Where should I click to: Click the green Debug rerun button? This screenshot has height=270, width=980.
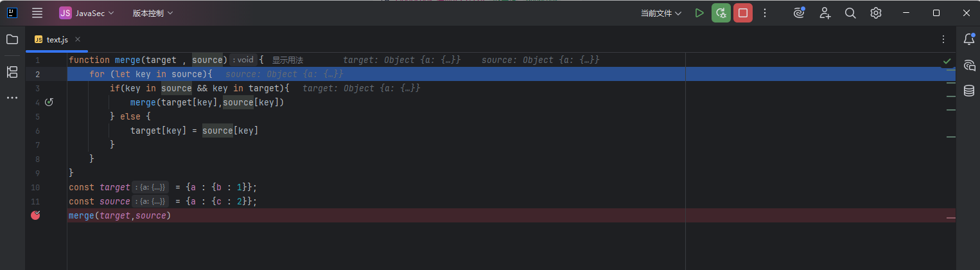[721, 13]
